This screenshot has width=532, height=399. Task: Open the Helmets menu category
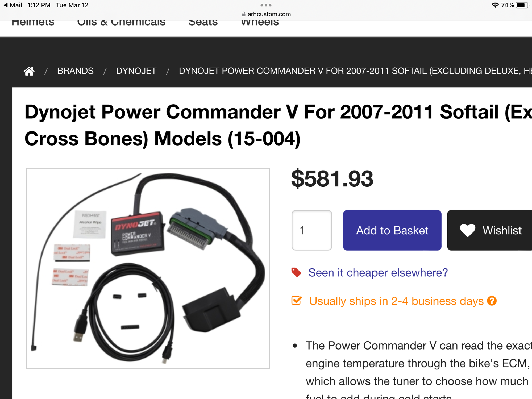point(33,22)
